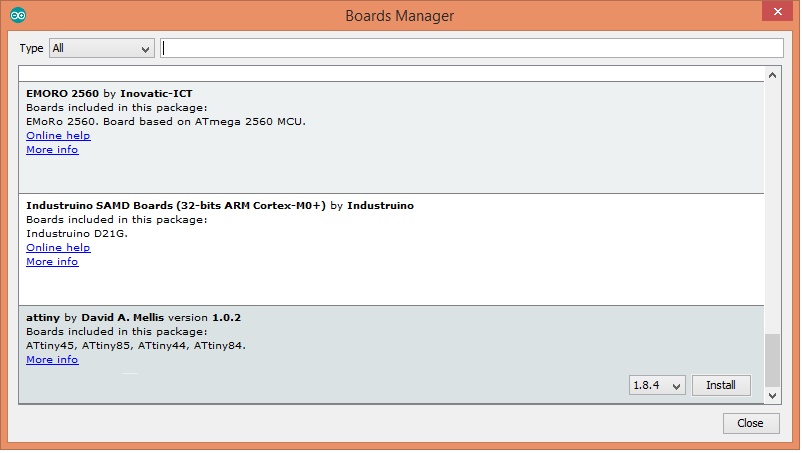Screen dimensions: 802x453
Task: Click the empty scrollbar track above the thumb
Action: [772, 208]
